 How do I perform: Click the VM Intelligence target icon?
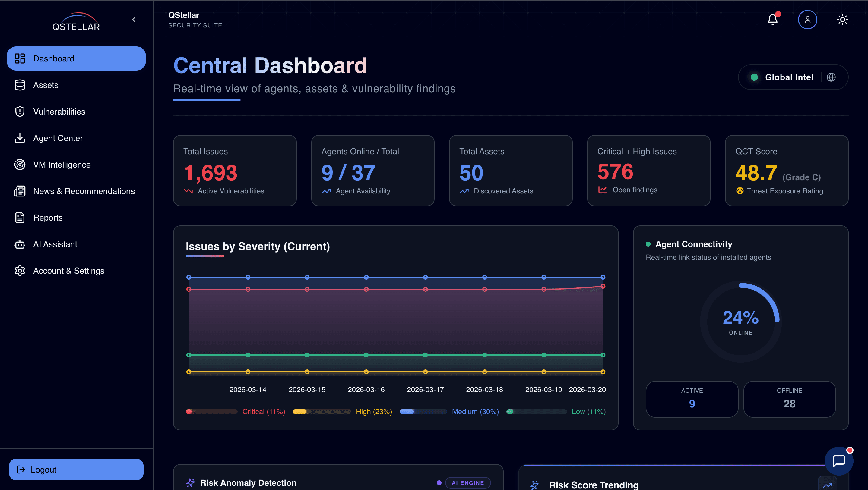(x=20, y=164)
